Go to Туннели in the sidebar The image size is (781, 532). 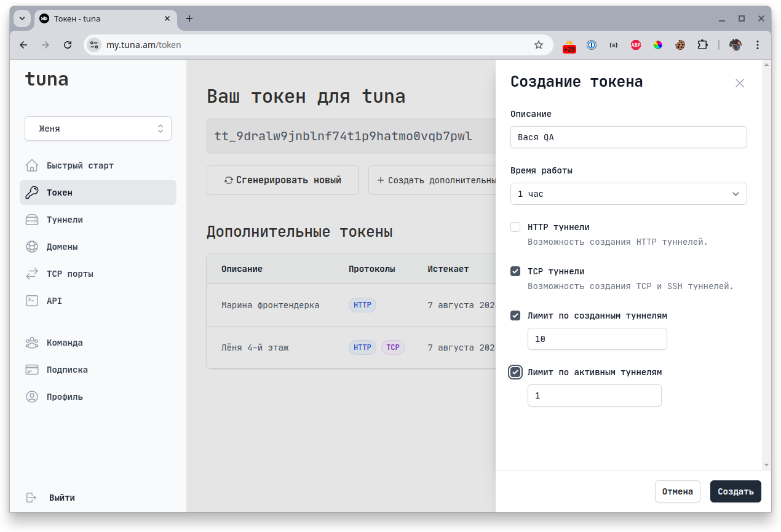[65, 220]
